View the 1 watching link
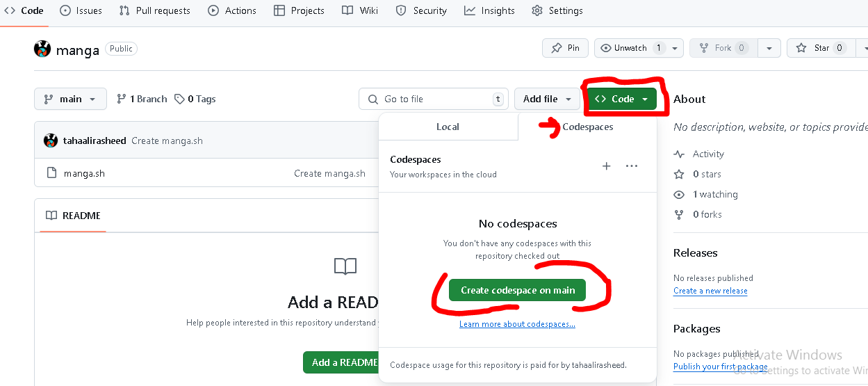This screenshot has width=868, height=386. coord(706,194)
